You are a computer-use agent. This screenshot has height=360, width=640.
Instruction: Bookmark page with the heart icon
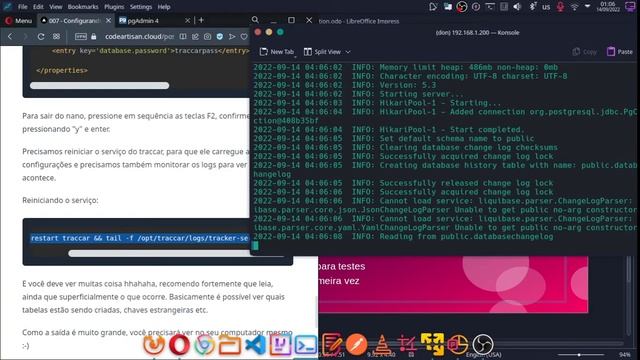(x=244, y=36)
